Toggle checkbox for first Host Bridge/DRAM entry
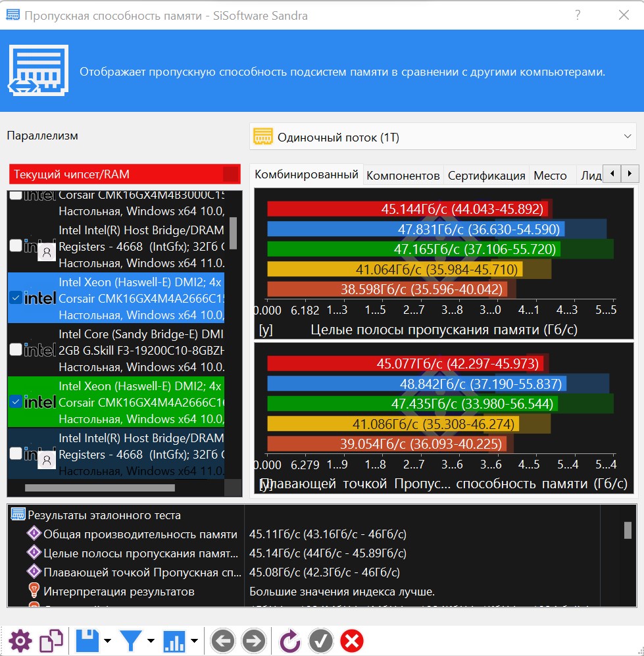This screenshot has height=656, width=644. (16, 245)
